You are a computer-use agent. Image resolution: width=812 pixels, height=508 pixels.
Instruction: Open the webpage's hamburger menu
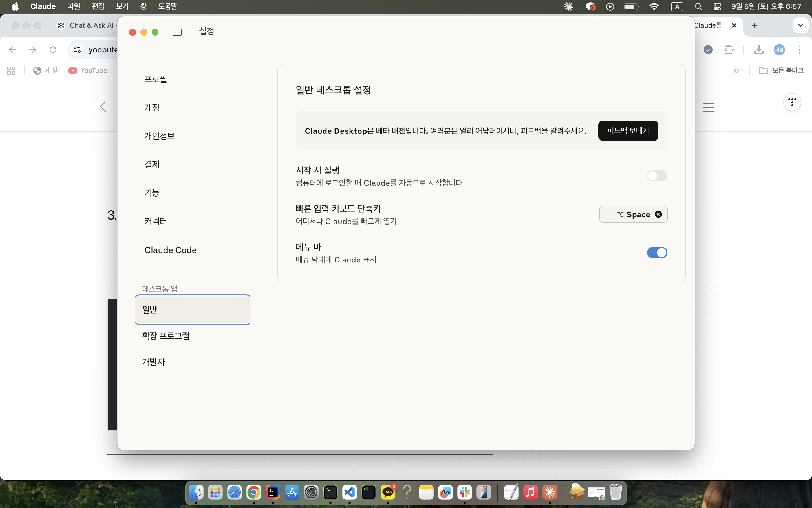pos(709,107)
